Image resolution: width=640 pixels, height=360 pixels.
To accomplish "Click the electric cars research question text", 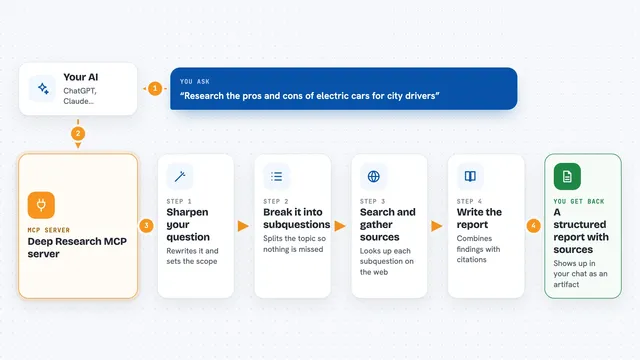I will click(x=310, y=96).
